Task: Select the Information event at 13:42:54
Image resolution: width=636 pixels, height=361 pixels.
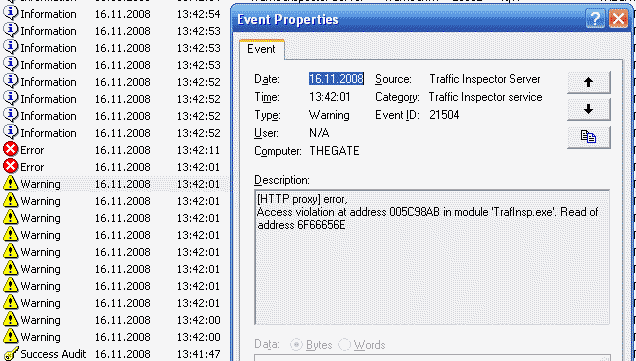Action: point(115,14)
